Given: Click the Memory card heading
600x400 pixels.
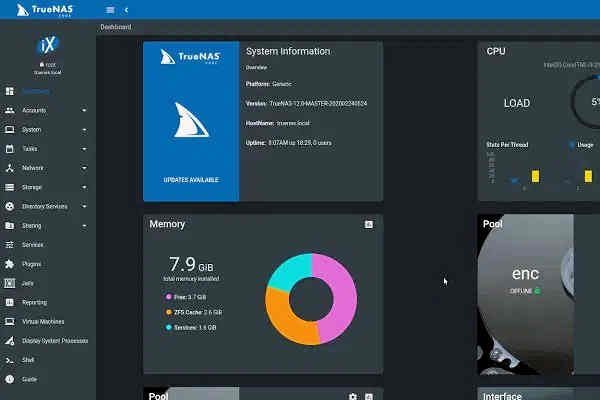Looking at the screenshot, I should [x=167, y=224].
